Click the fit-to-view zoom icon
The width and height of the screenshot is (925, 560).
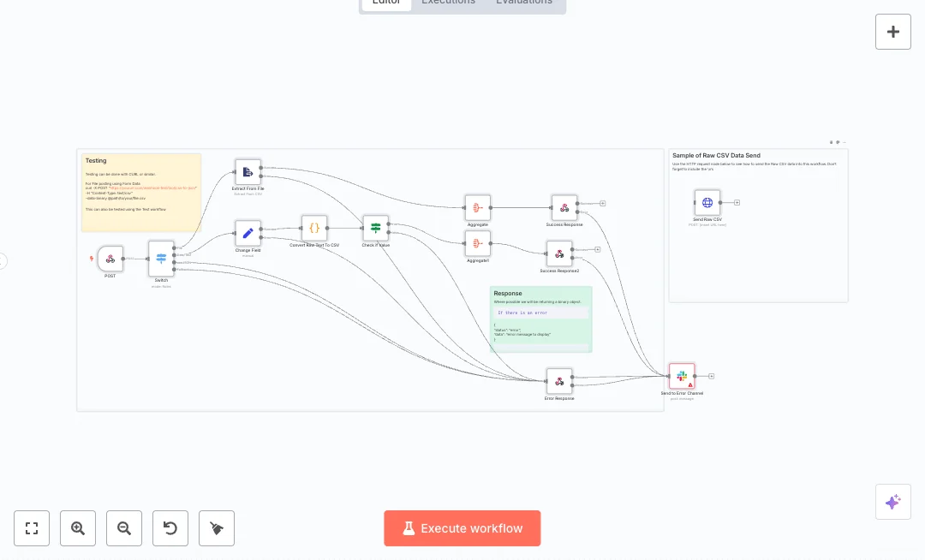point(32,528)
